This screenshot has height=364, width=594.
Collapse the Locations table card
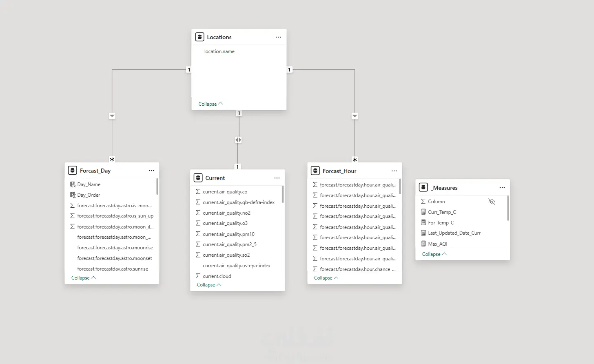(x=211, y=104)
